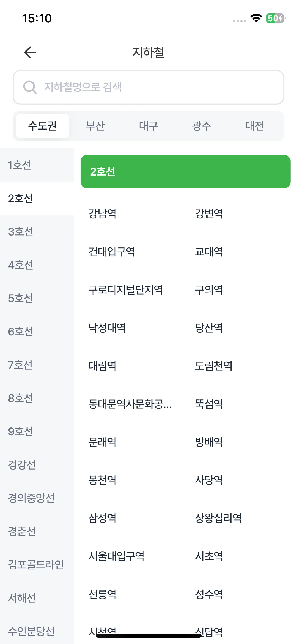Select 1호선 in the line list
Screen dimensions: 297x644
[37, 165]
